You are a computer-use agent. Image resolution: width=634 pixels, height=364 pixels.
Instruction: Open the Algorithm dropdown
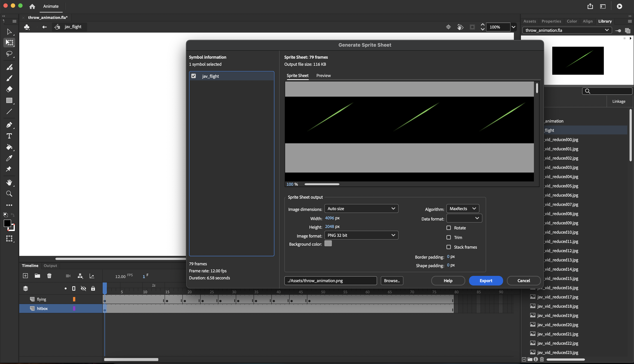tap(462, 208)
